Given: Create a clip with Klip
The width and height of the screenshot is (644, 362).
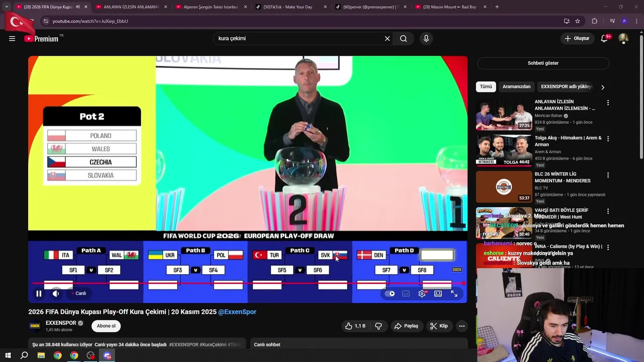Looking at the screenshot, I should click(x=439, y=326).
